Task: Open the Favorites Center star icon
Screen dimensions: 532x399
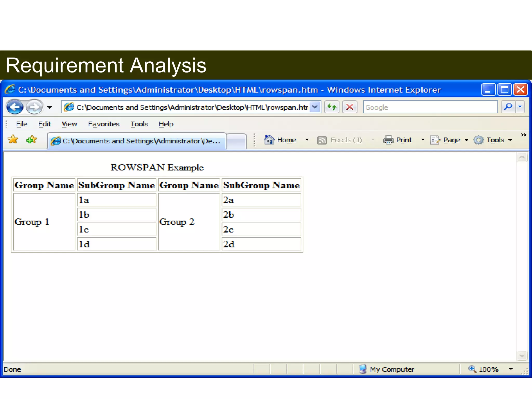Action: coord(13,140)
